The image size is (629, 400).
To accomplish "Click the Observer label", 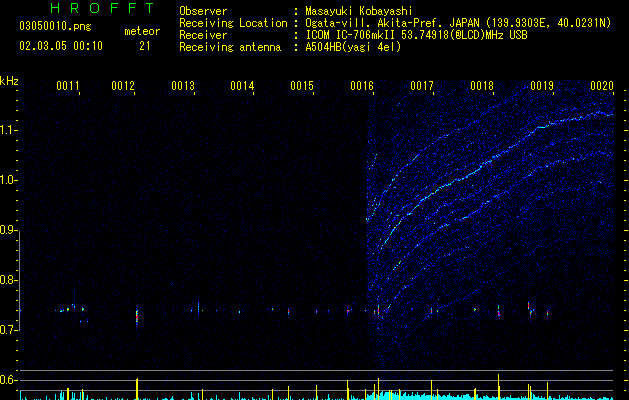I will pos(203,11).
